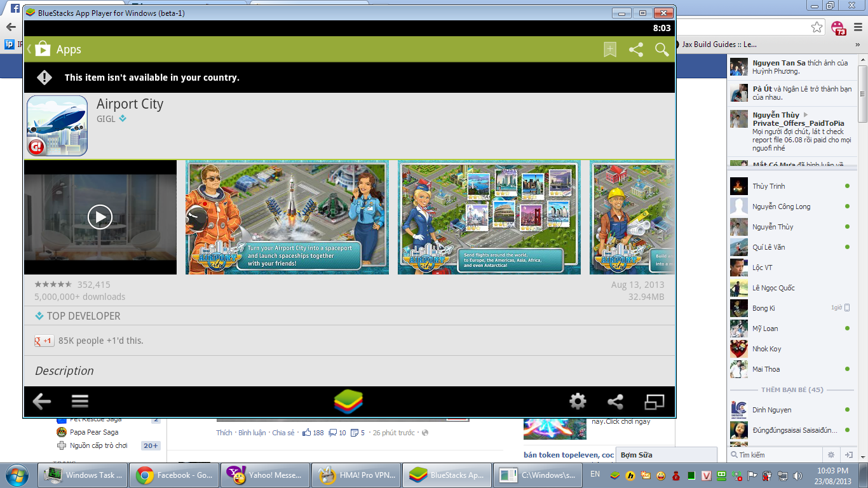Open the world flights stamps screenshot
The image size is (868, 488).
point(489,217)
